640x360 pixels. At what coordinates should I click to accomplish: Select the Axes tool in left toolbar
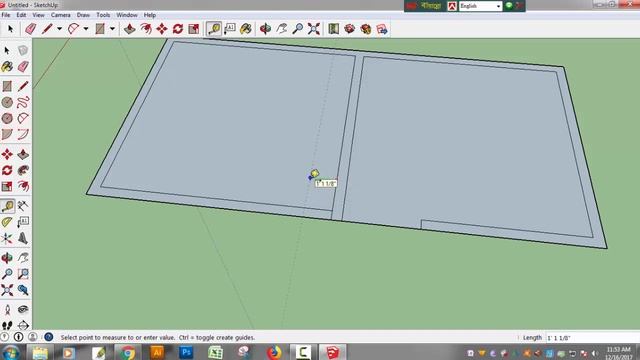coord(7,238)
